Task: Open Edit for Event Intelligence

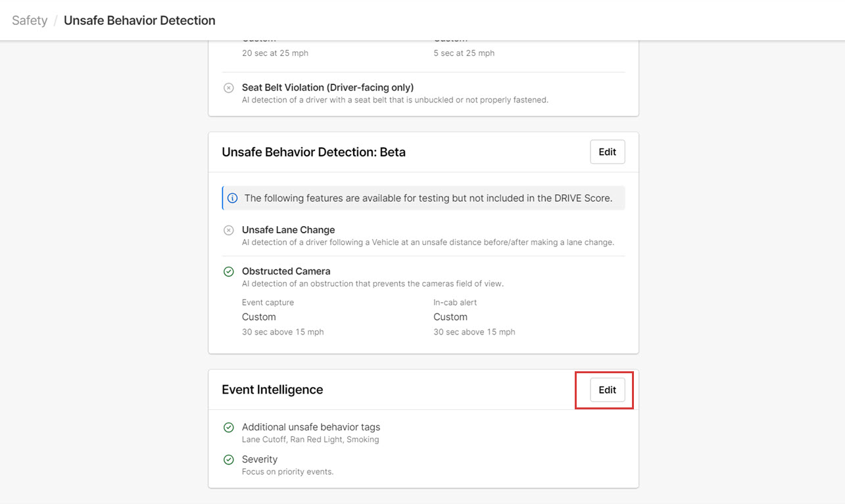Action: click(x=607, y=390)
